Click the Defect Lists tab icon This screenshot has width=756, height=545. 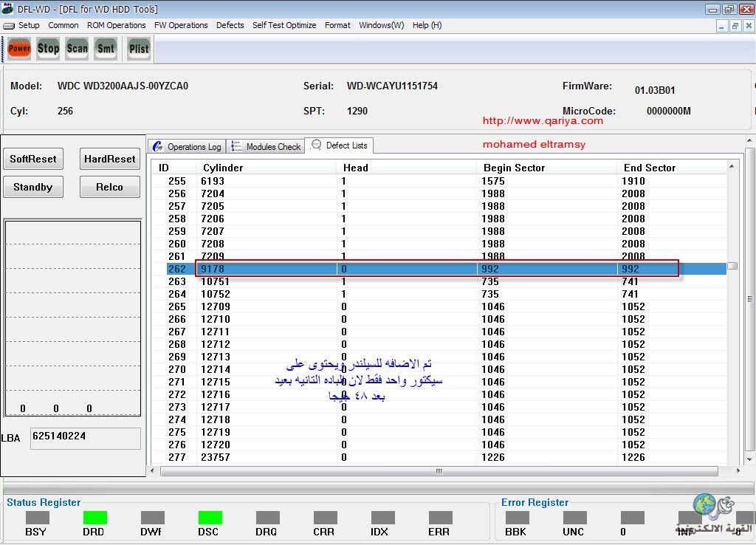pos(316,145)
